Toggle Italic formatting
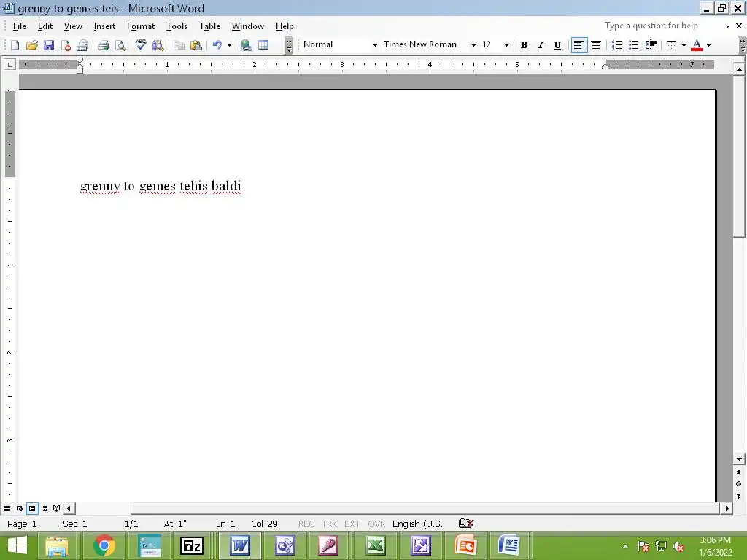Screen dimensions: 747x560 point(541,45)
